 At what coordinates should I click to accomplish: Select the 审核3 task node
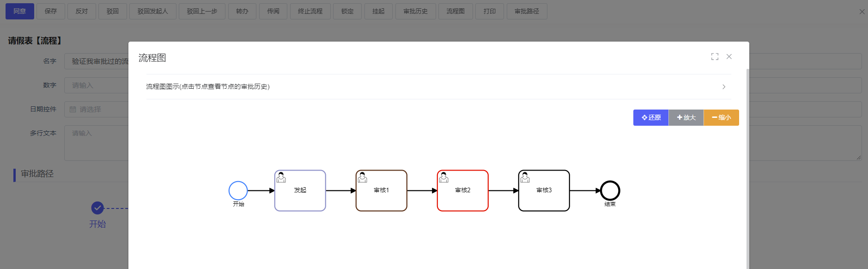544,190
